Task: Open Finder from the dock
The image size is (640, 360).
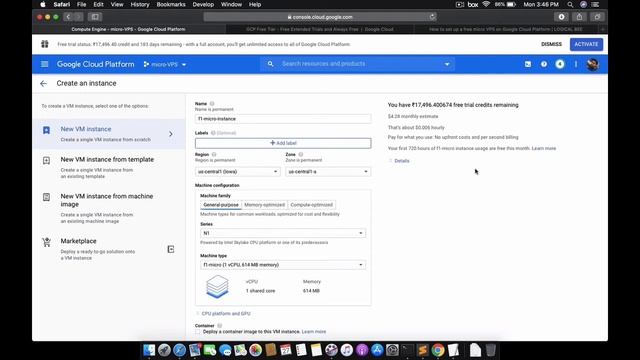Action: pyautogui.click(x=149, y=350)
